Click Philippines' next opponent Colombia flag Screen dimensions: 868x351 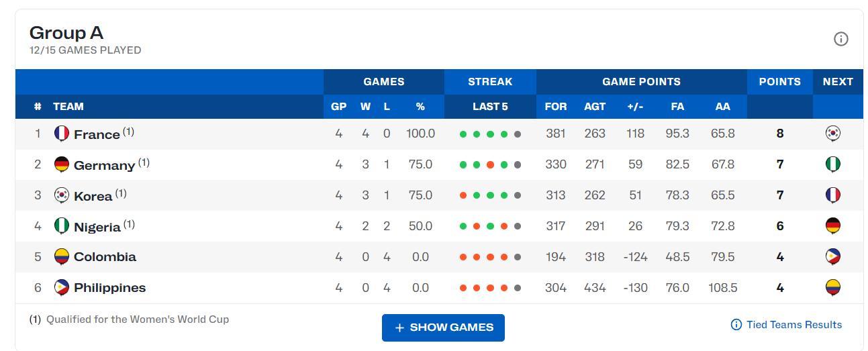832,288
